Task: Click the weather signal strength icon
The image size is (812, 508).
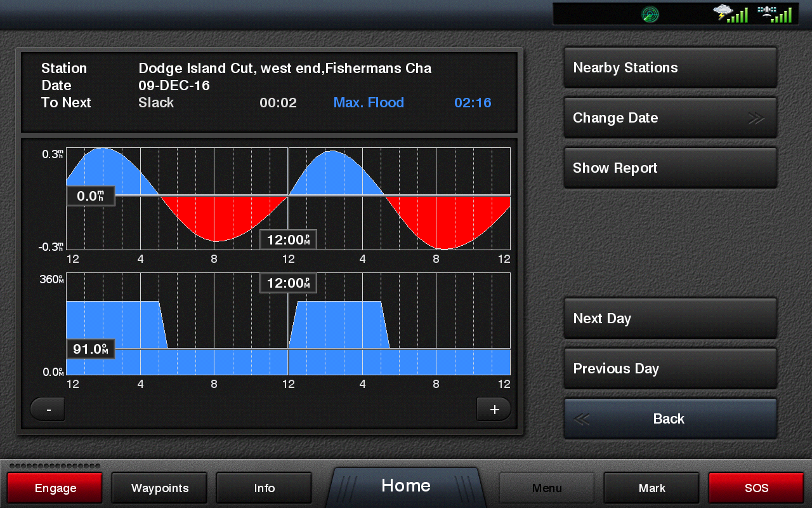Action: 730,14
